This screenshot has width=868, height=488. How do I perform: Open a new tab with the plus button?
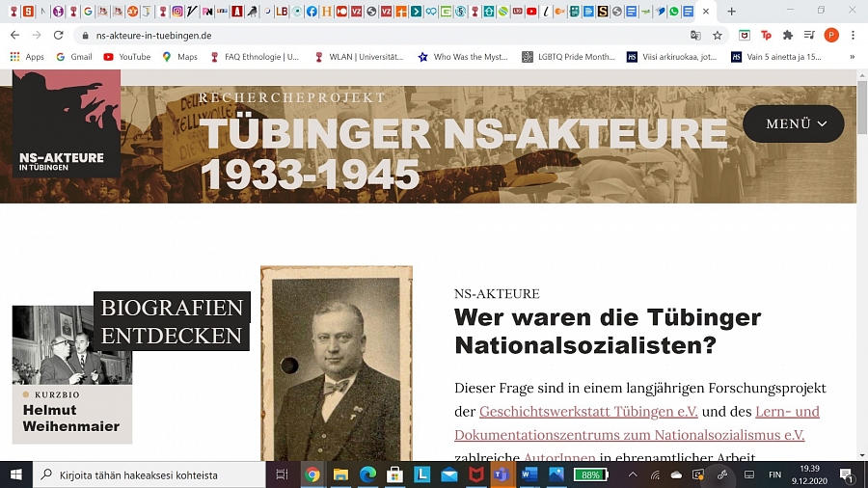point(731,11)
